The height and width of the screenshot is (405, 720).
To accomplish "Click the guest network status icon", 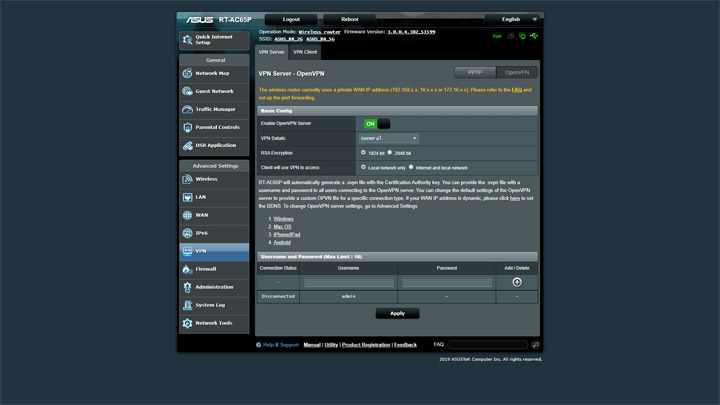I will click(x=511, y=36).
